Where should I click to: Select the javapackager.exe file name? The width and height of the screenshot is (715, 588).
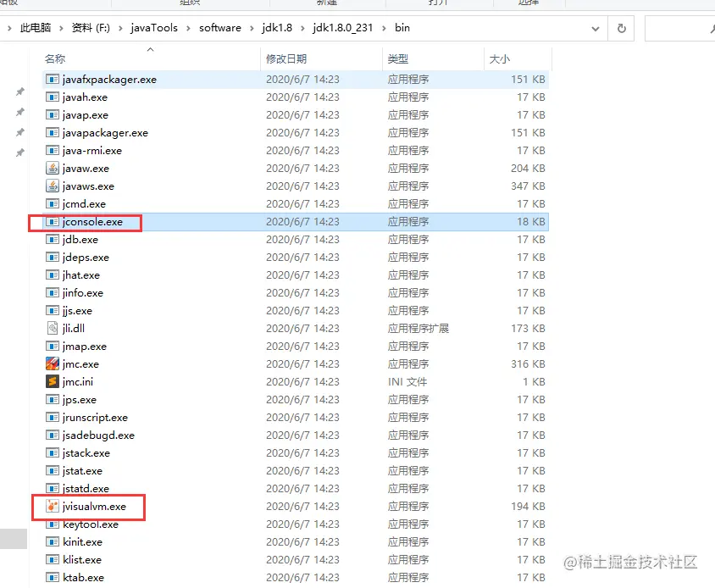click(105, 133)
